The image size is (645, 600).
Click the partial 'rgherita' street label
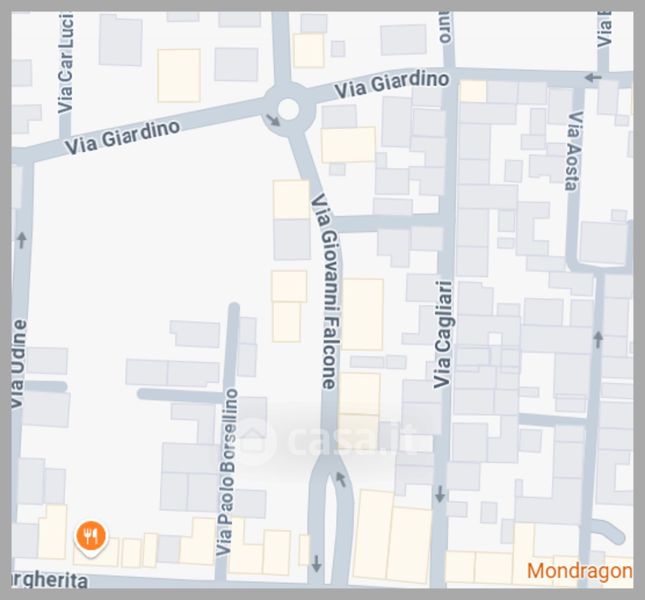(49, 581)
